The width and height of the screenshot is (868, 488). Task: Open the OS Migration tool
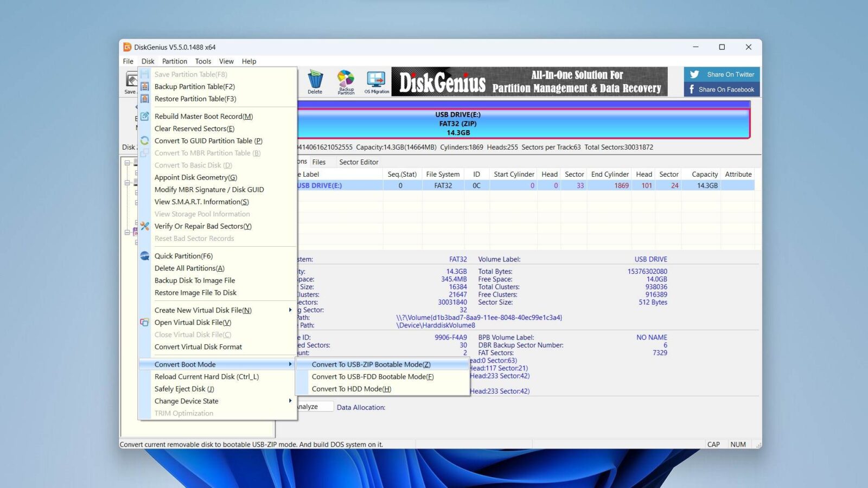[376, 80]
